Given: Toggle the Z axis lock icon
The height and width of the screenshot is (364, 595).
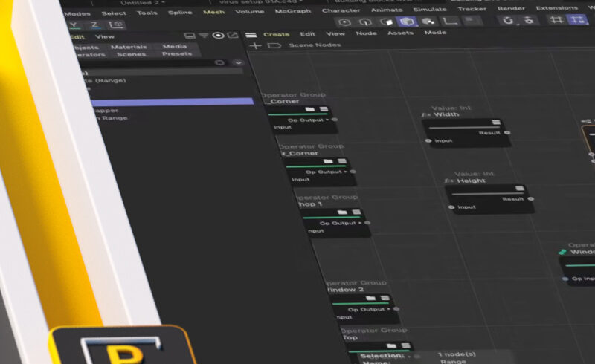Looking at the screenshot, I should pyautogui.click(x=94, y=25).
